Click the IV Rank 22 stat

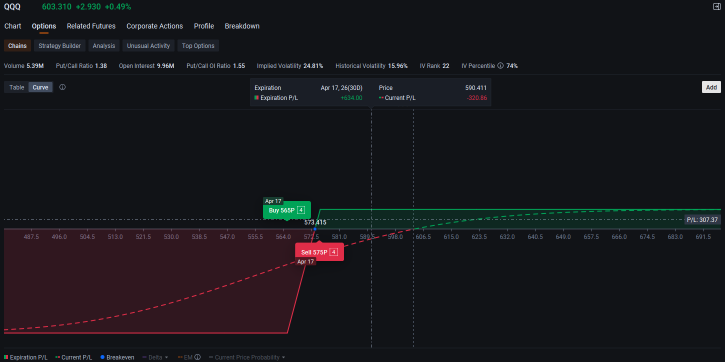coord(434,66)
